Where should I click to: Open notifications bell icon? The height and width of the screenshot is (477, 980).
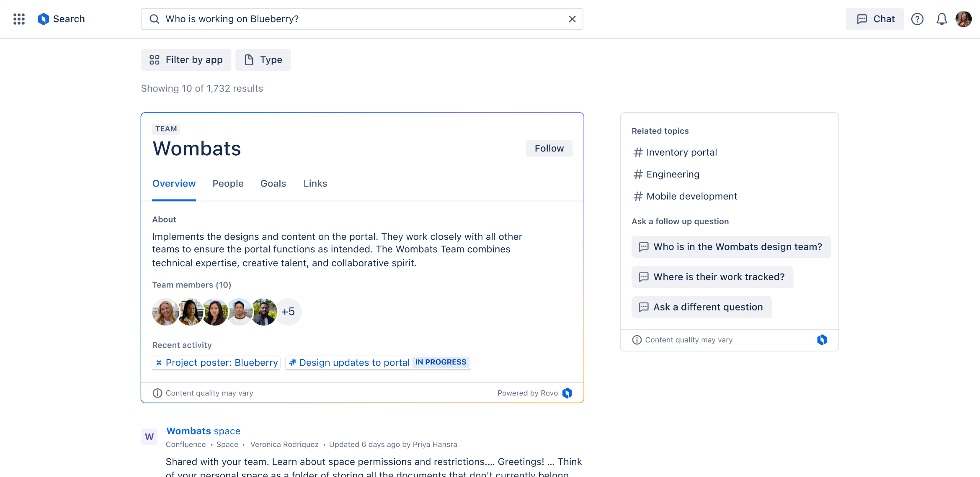pyautogui.click(x=941, y=19)
